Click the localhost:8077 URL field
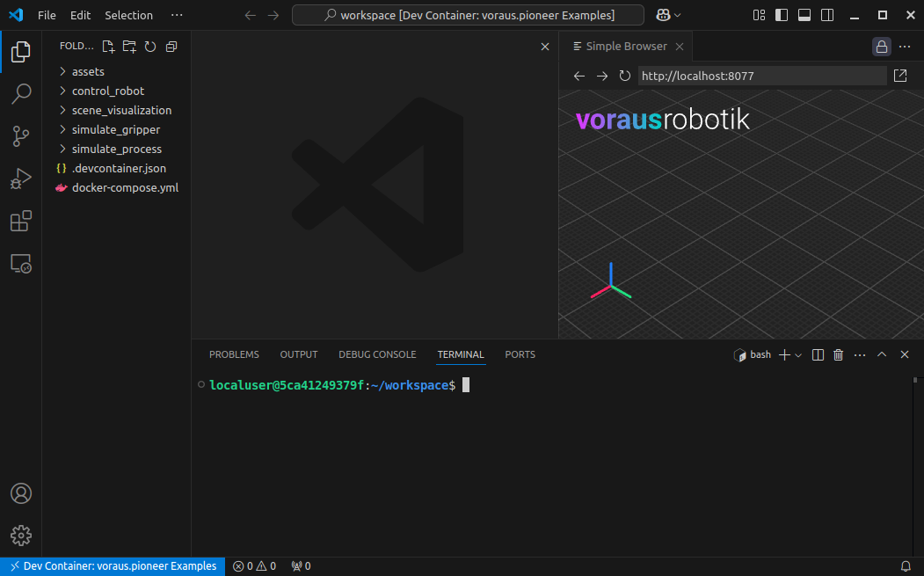This screenshot has width=924, height=576. [x=762, y=76]
